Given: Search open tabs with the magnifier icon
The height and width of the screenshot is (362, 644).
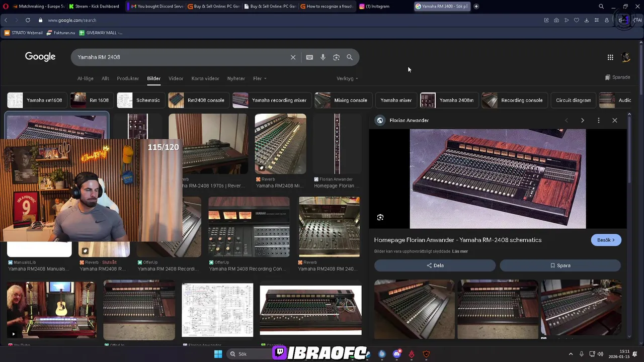Looking at the screenshot, I should pyautogui.click(x=601, y=7).
